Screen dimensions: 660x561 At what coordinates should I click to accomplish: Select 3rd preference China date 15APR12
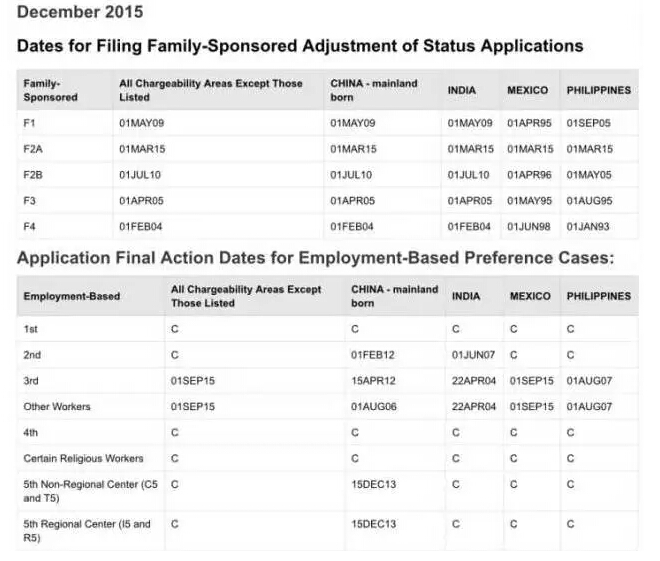click(x=373, y=381)
